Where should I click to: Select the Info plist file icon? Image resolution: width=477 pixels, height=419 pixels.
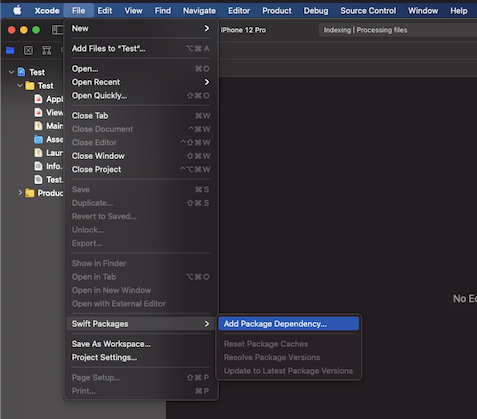(38, 166)
